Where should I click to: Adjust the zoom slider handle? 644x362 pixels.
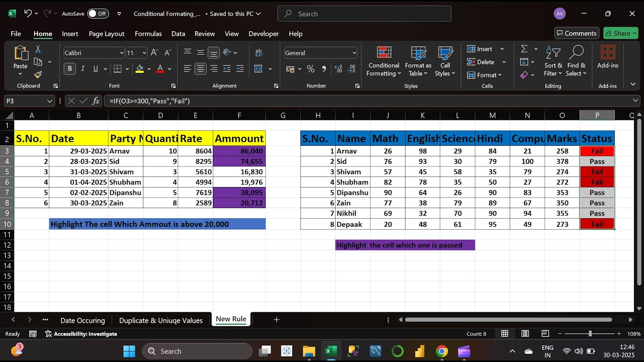590,334
